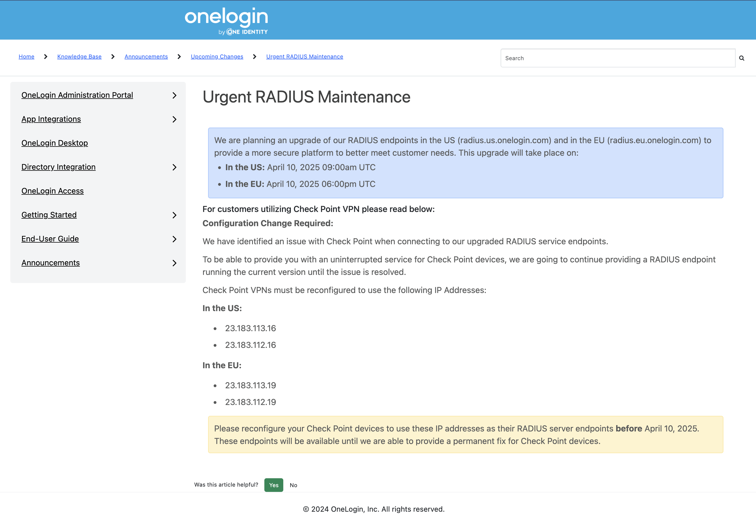Screen dimensions: 756x532
Task: Click IP address 23.183.113.19
Action: [x=251, y=385]
